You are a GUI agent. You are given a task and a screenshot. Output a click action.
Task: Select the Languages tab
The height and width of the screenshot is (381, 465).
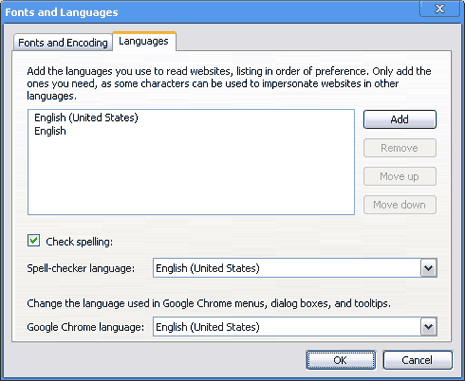tap(144, 41)
